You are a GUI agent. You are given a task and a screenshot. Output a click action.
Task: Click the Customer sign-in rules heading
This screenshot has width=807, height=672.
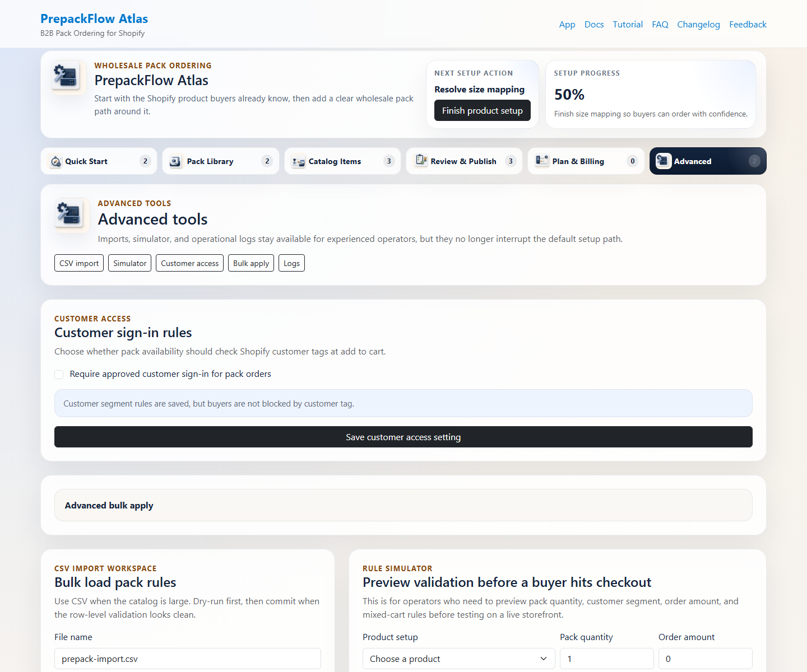pos(123,333)
